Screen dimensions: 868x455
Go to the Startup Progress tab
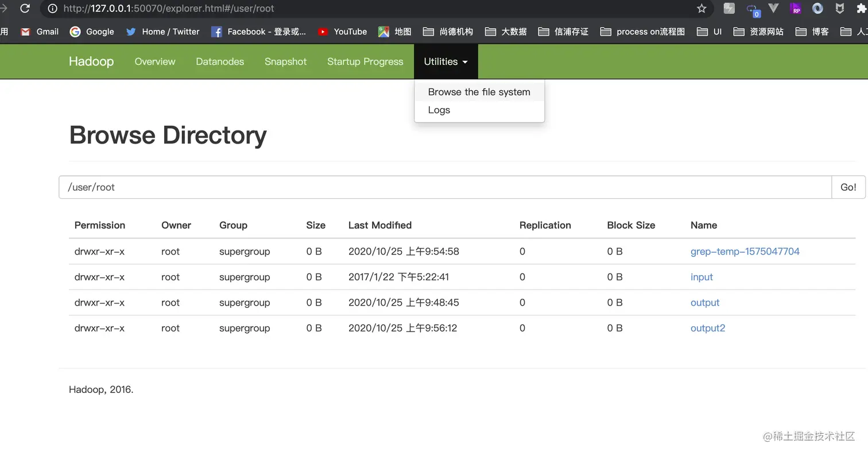pos(365,61)
